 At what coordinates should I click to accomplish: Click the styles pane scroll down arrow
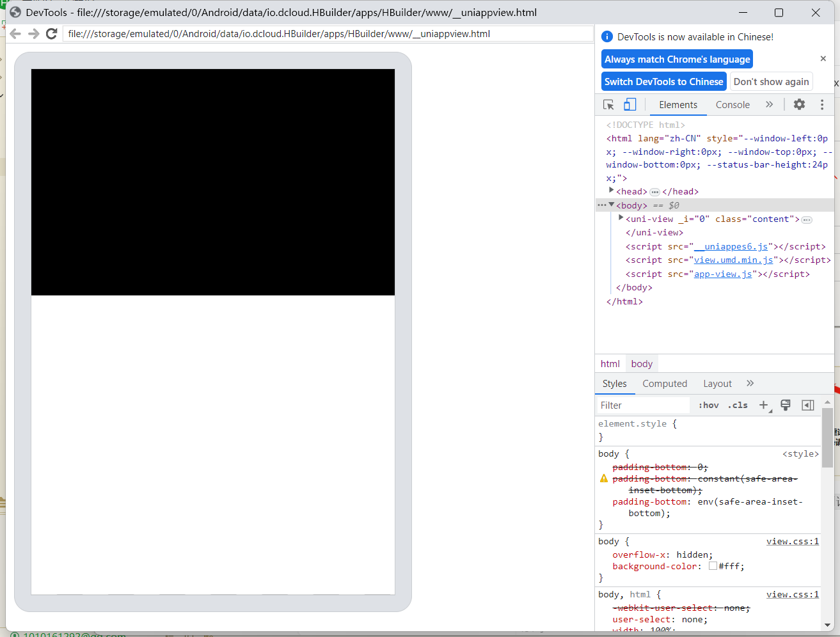point(827,625)
